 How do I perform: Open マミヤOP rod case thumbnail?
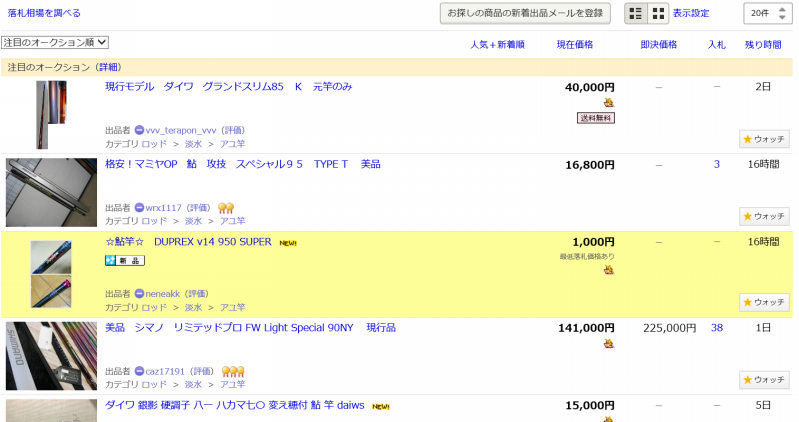click(x=51, y=192)
